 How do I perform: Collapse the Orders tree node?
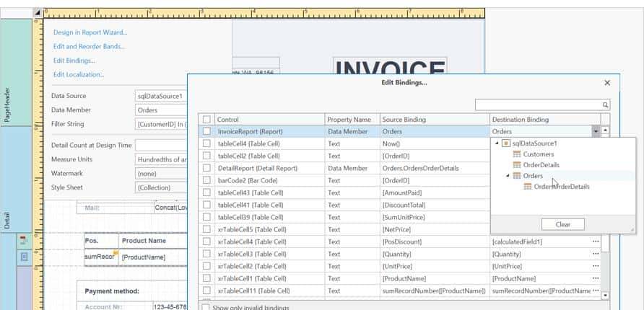[x=508, y=176]
